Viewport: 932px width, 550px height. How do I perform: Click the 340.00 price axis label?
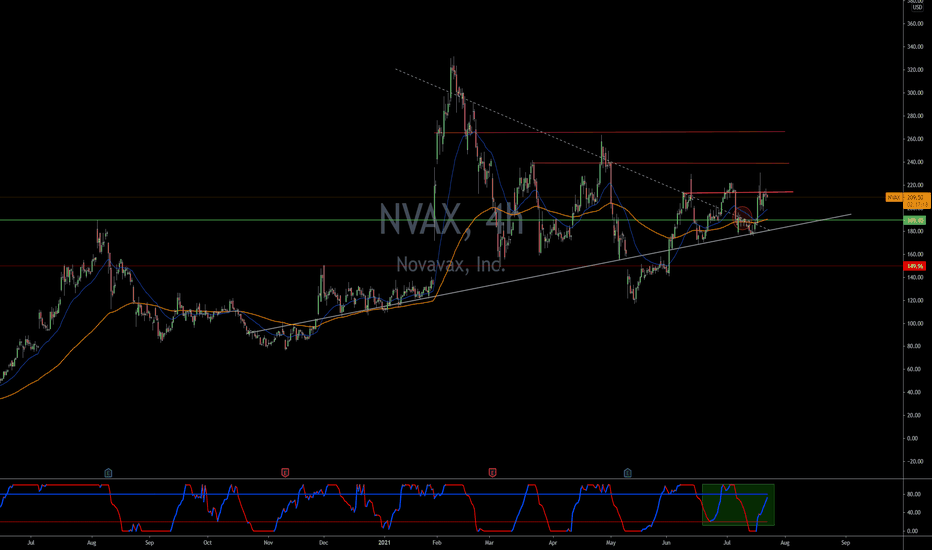pos(915,46)
